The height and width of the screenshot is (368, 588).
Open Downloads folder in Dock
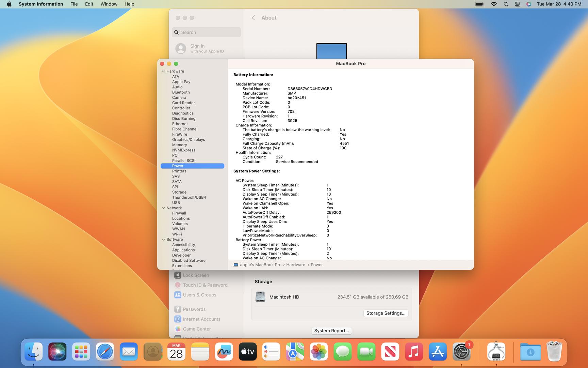point(530,352)
